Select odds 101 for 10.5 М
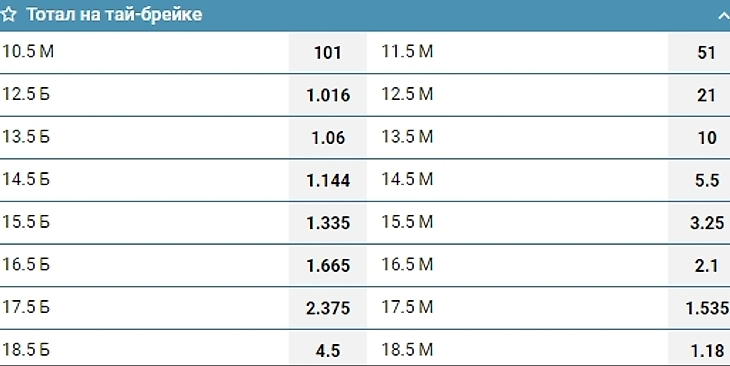This screenshot has height=366, width=730. (x=328, y=52)
